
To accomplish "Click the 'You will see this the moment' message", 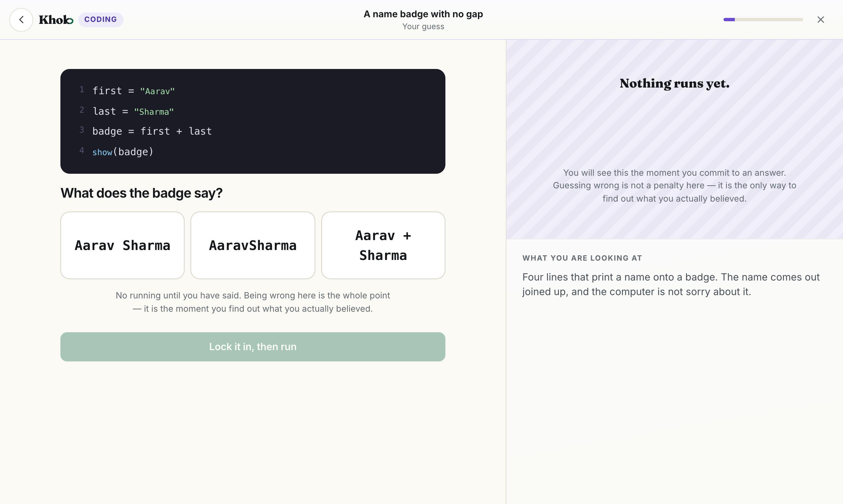I will 674,185.
